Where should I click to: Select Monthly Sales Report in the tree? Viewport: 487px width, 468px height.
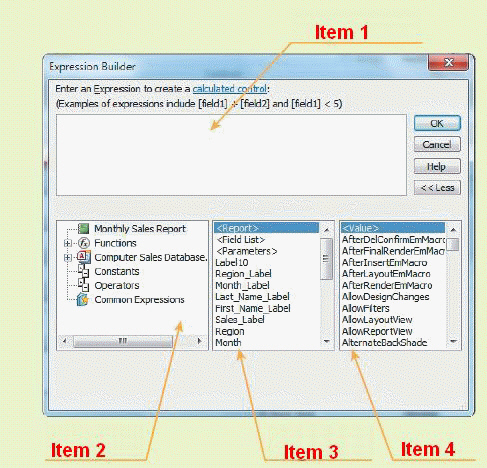pyautogui.click(x=140, y=229)
